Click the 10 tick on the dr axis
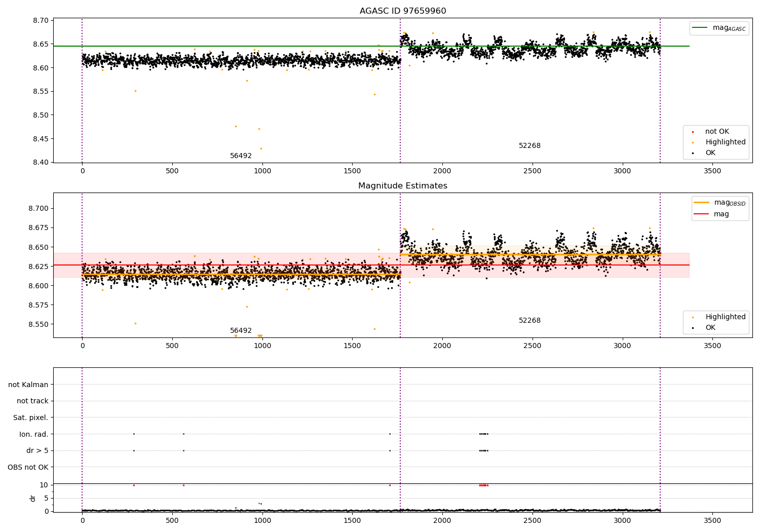 tap(44, 485)
